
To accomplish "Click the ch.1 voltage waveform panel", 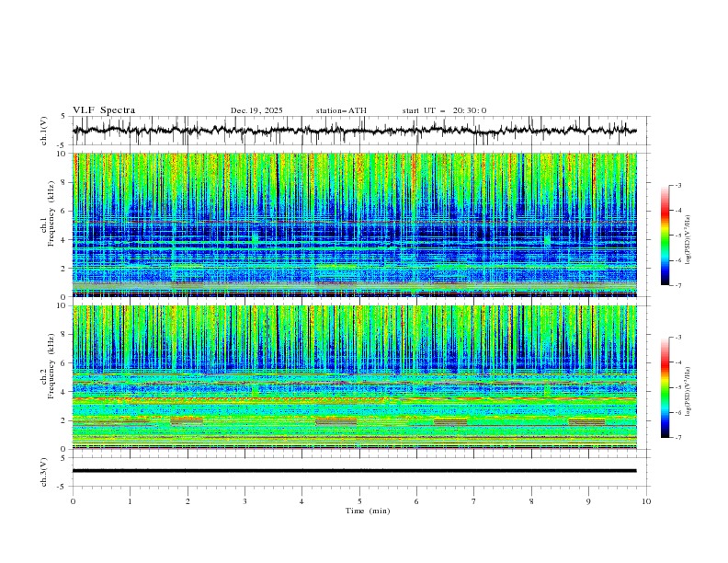I will [358, 131].
